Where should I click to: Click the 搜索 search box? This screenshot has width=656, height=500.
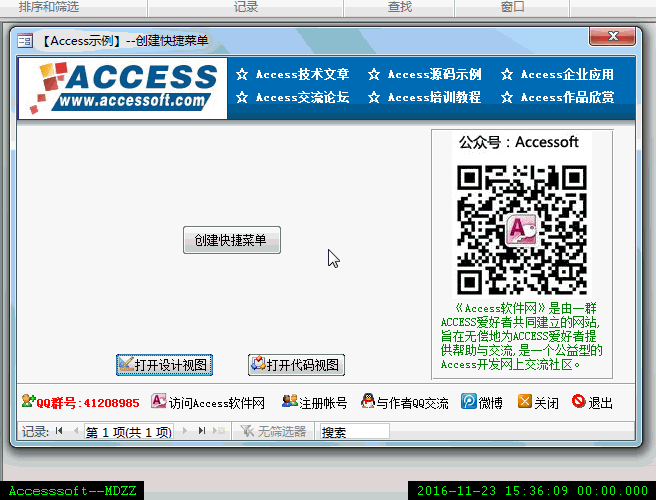click(355, 432)
